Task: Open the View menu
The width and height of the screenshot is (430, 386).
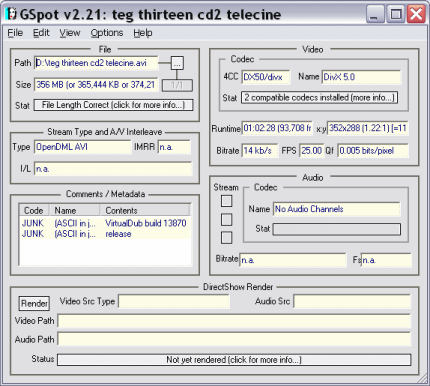Action: [x=70, y=33]
